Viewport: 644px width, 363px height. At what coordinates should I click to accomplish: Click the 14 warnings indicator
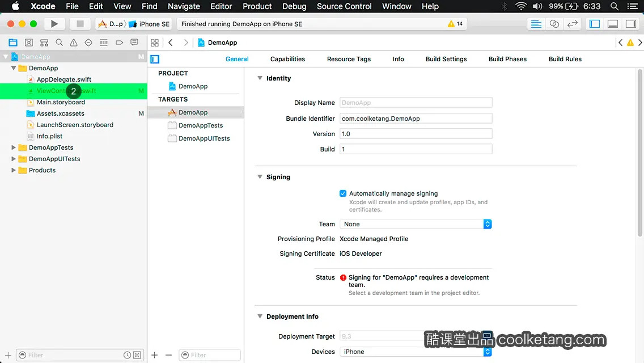(455, 24)
